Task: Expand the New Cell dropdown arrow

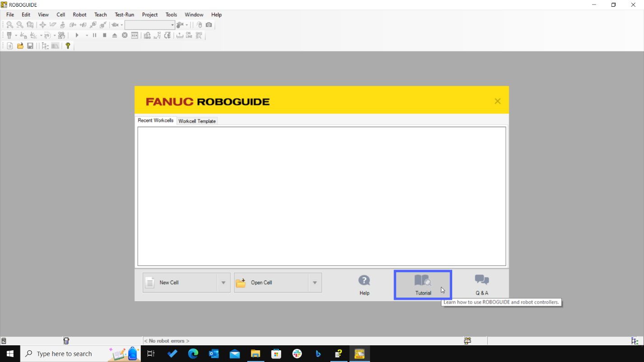Action: (x=223, y=283)
